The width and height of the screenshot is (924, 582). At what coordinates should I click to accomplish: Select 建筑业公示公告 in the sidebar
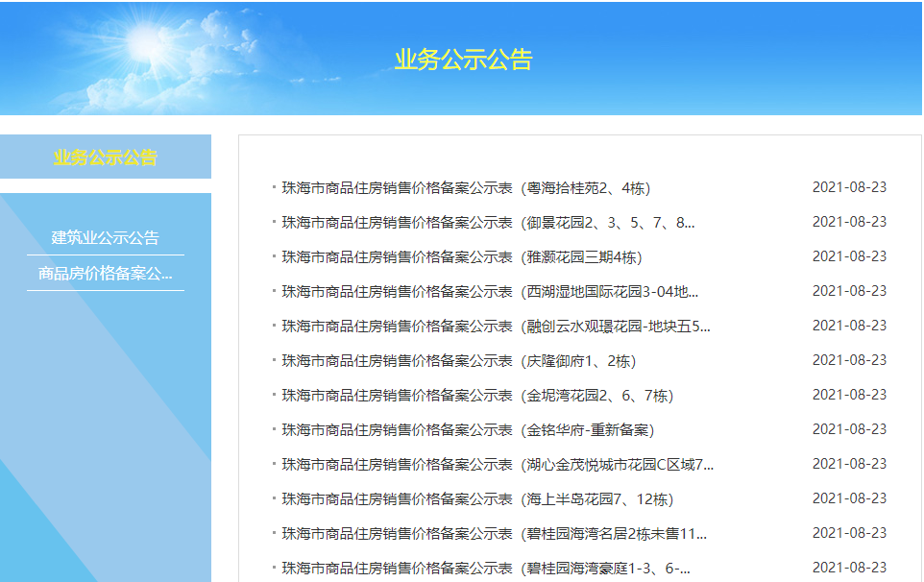pyautogui.click(x=106, y=237)
